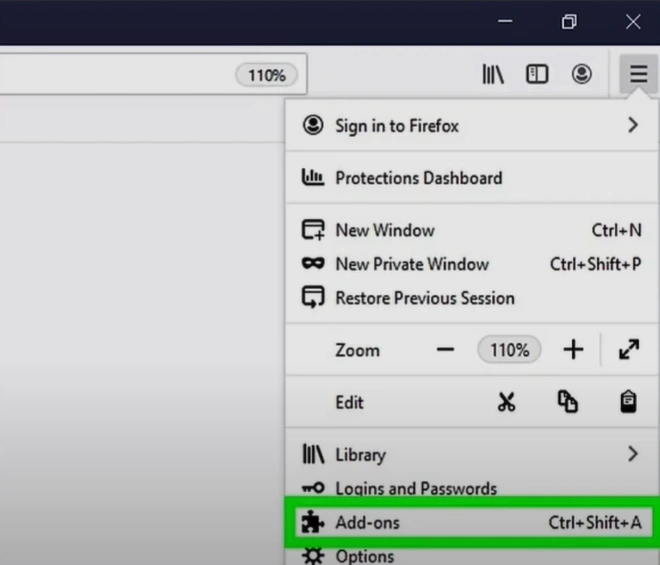The width and height of the screenshot is (660, 565).
Task: Open the Library menu entry
Action: (x=471, y=454)
